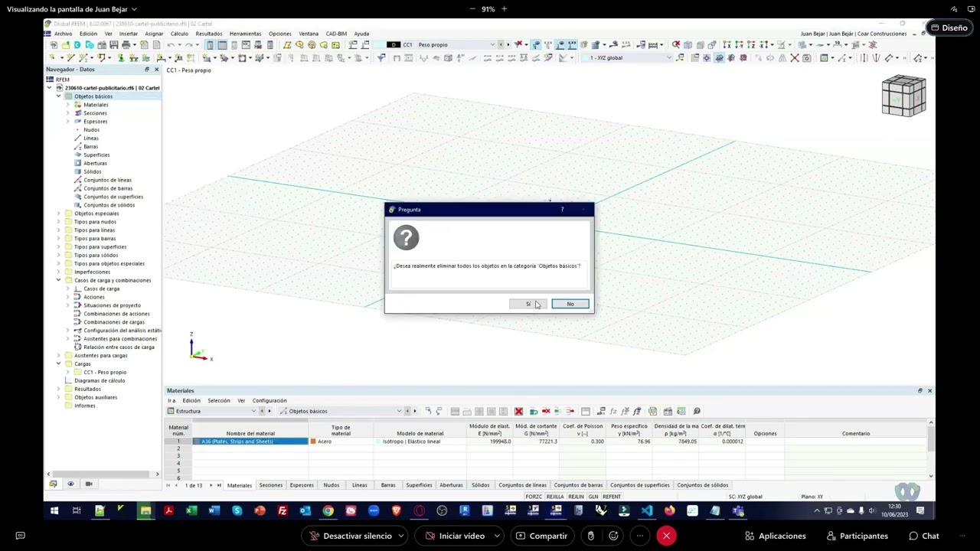Image resolution: width=980 pixels, height=551 pixels.
Task: Open the CAD-BIM menu
Action: [x=336, y=34]
